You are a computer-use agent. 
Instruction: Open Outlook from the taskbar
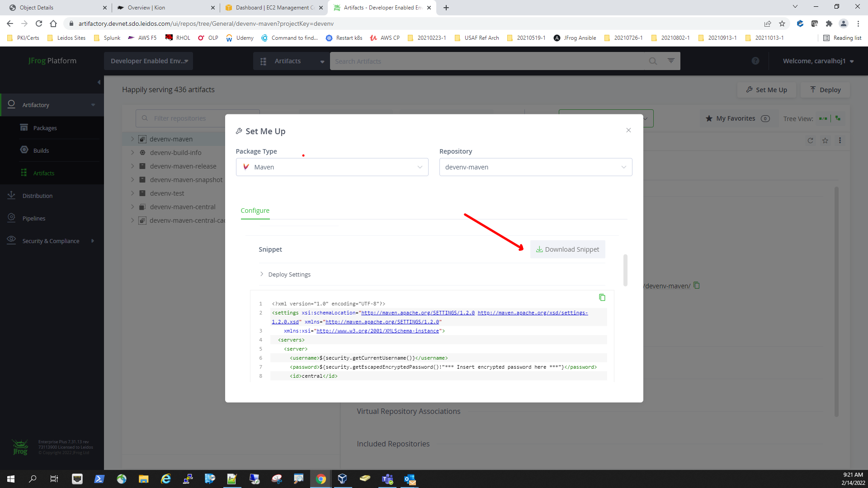click(410, 479)
